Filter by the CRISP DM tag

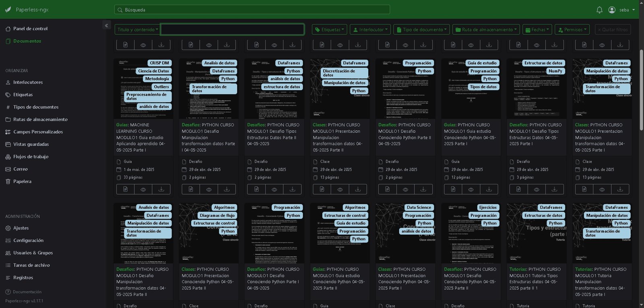tap(159, 63)
